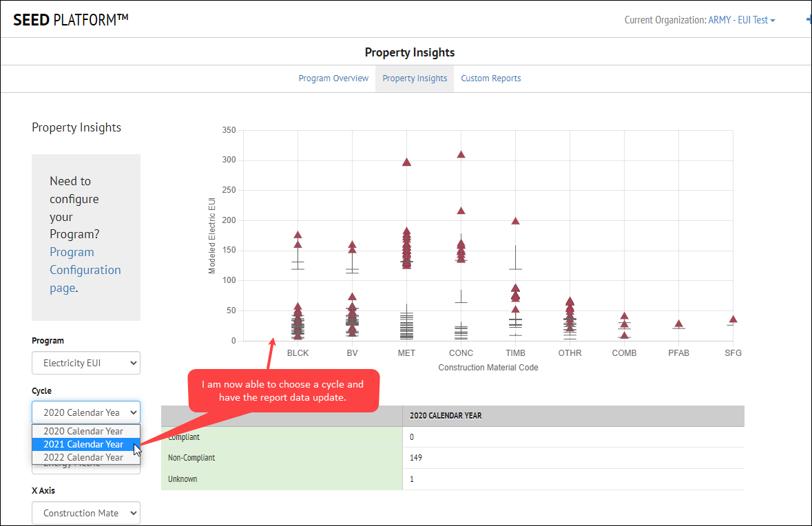Open the X Axis dropdown
This screenshot has width=812, height=526.
pyautogui.click(x=85, y=513)
